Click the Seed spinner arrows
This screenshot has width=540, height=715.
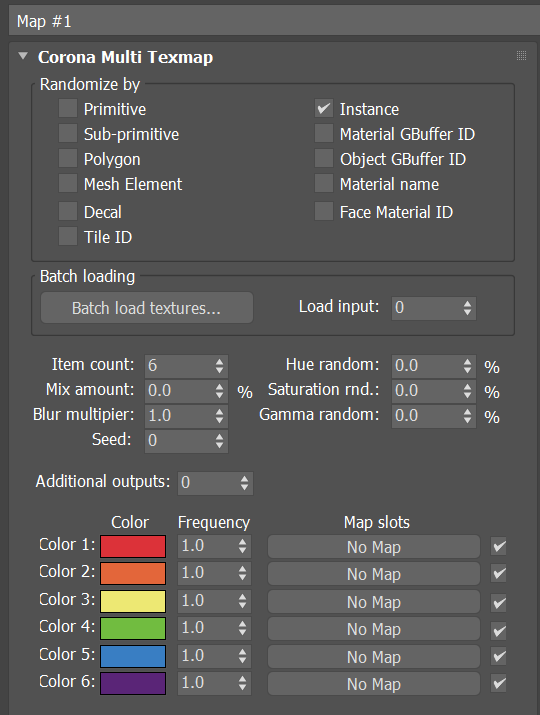coord(219,440)
